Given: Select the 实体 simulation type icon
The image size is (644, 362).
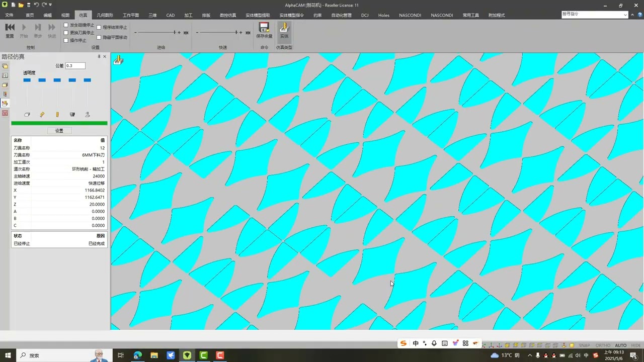Looking at the screenshot, I should click(284, 27).
